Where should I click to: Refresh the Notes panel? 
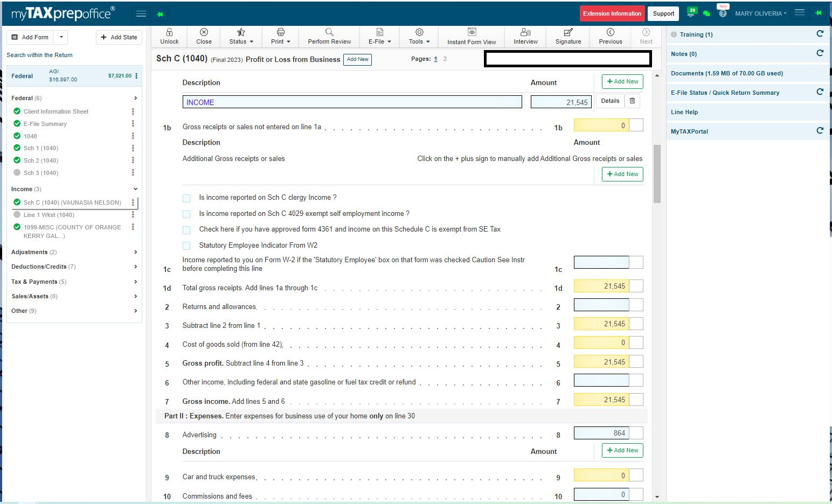click(820, 53)
